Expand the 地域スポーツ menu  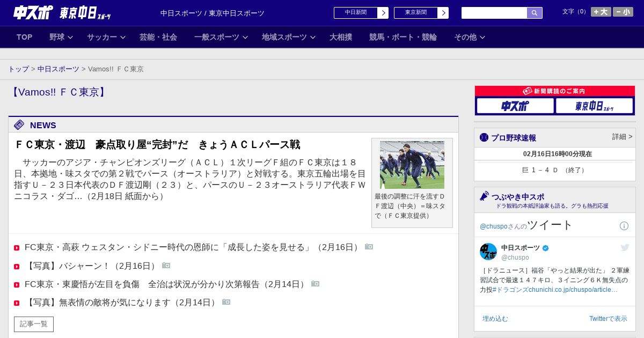click(289, 37)
